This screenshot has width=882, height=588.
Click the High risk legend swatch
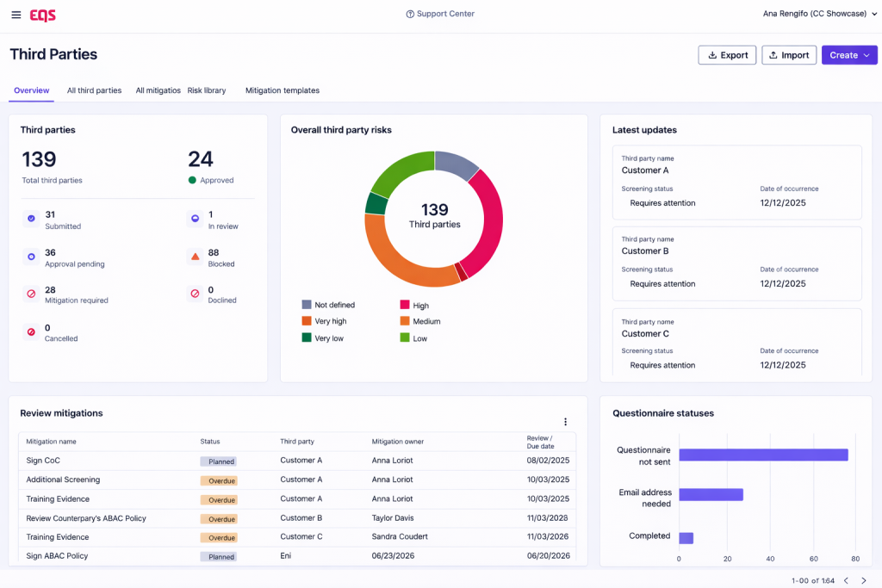[404, 306]
